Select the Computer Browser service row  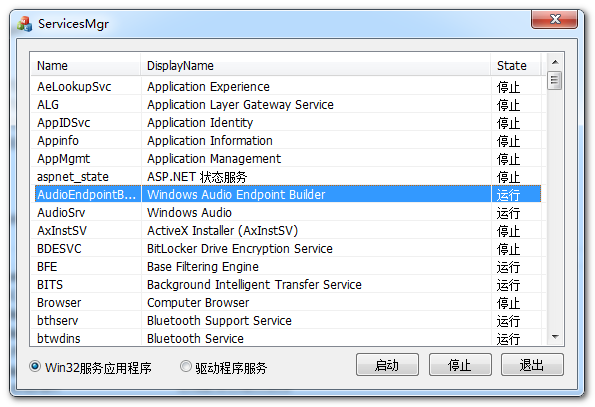click(288, 303)
